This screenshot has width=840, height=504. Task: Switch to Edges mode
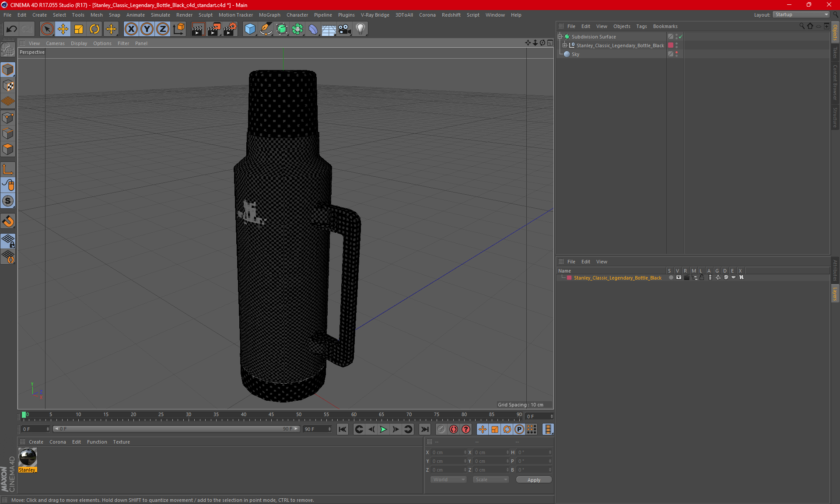click(8, 133)
